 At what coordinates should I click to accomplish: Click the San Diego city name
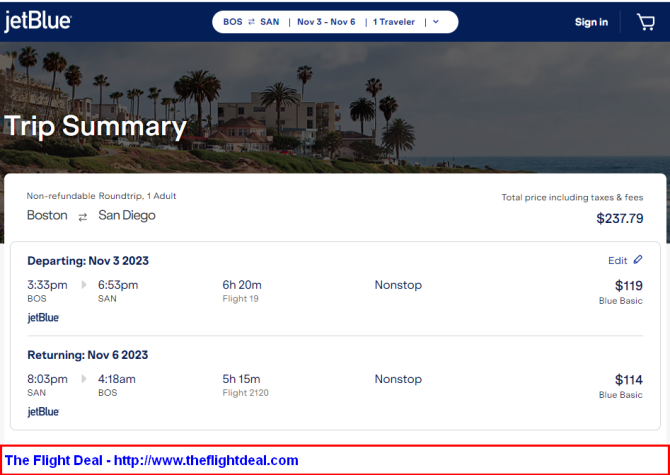(127, 215)
